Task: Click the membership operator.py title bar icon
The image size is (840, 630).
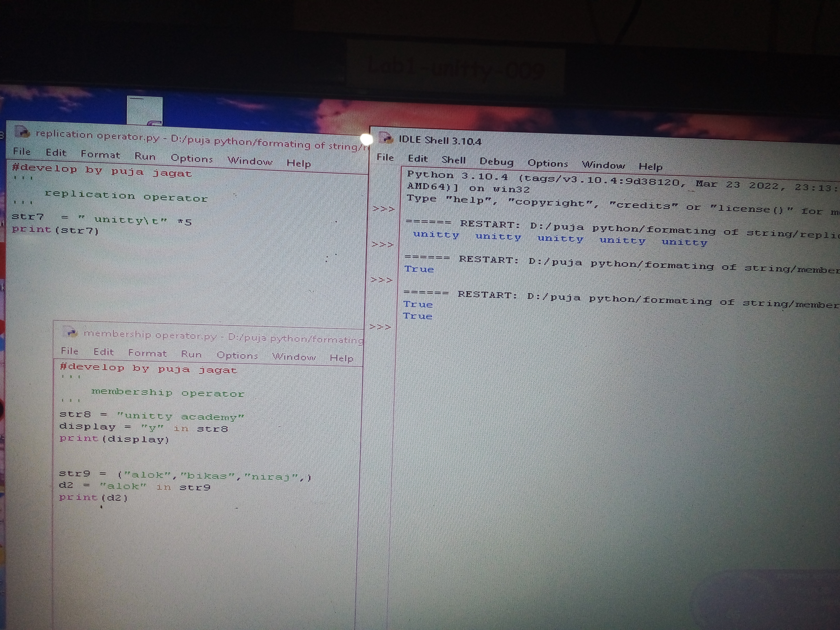Action: click(x=71, y=333)
